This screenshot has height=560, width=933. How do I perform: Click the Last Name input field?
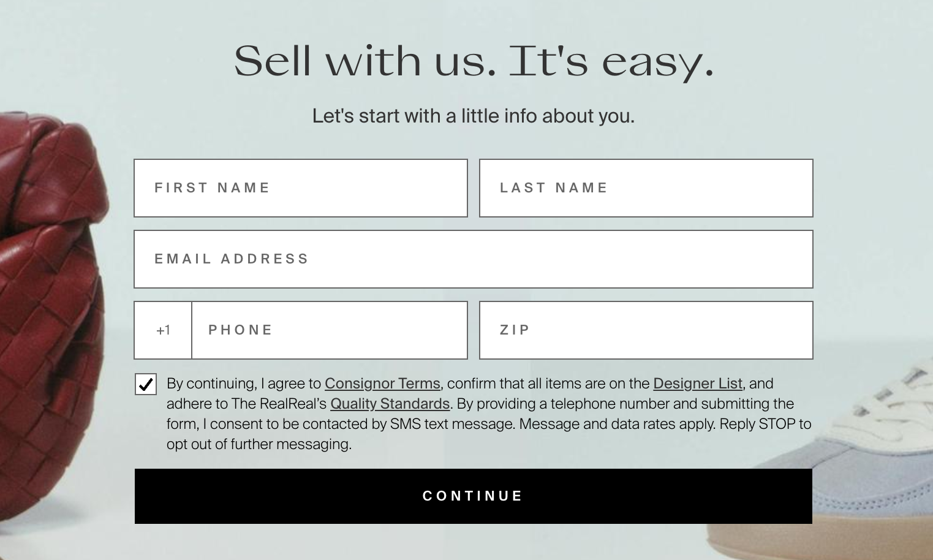click(x=646, y=188)
